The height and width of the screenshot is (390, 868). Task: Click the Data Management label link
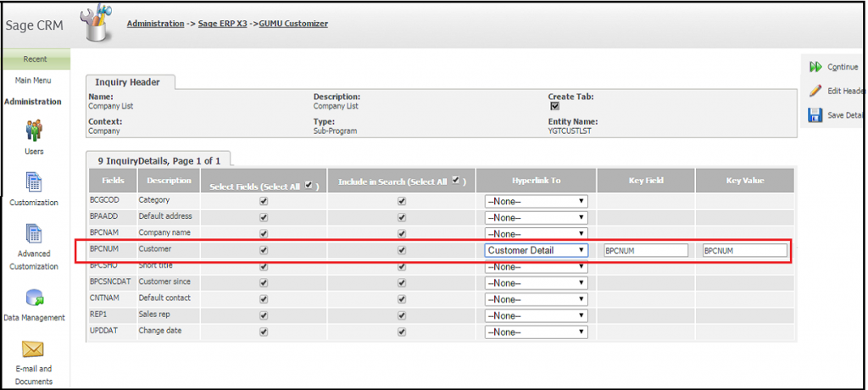[34, 318]
